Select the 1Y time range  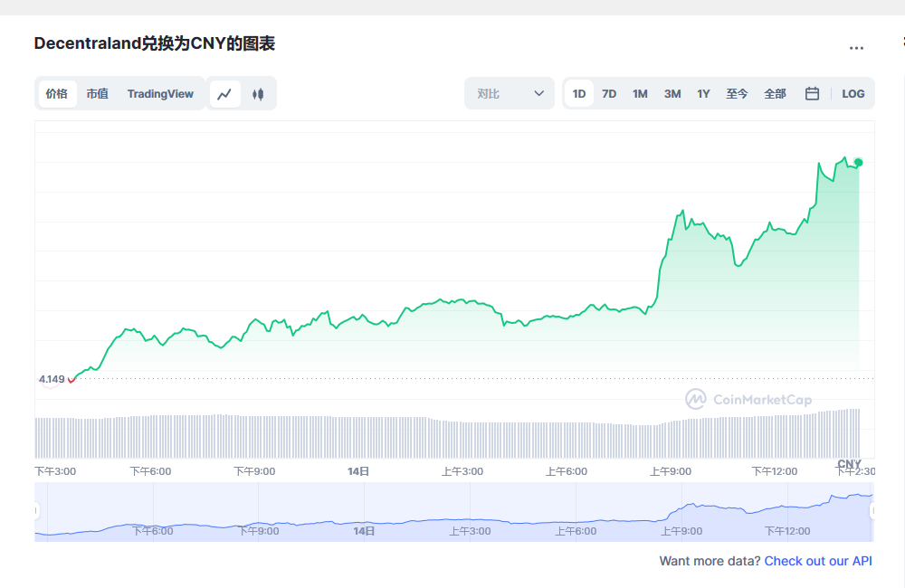pos(703,93)
